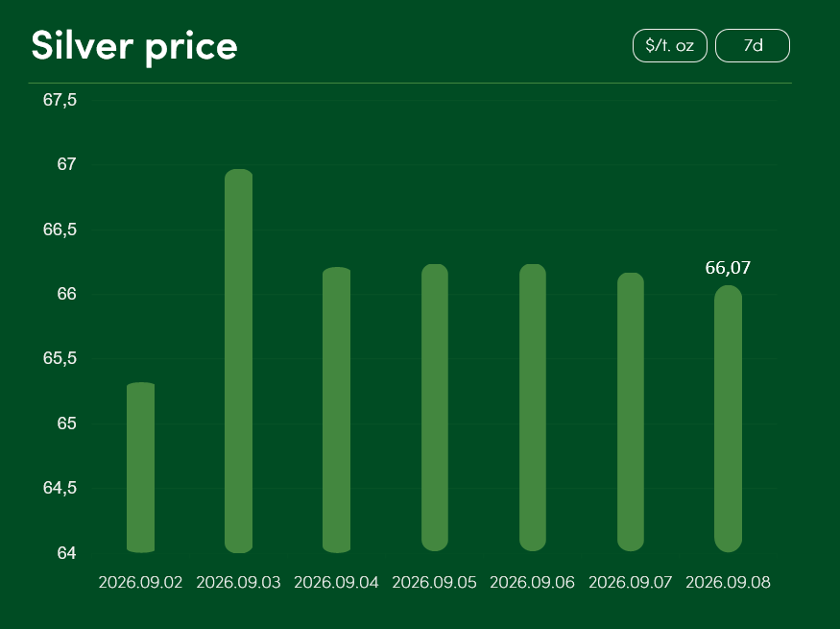Viewport: 840px width, 629px height.
Task: Click the 64 axis label
Action: [67, 553]
